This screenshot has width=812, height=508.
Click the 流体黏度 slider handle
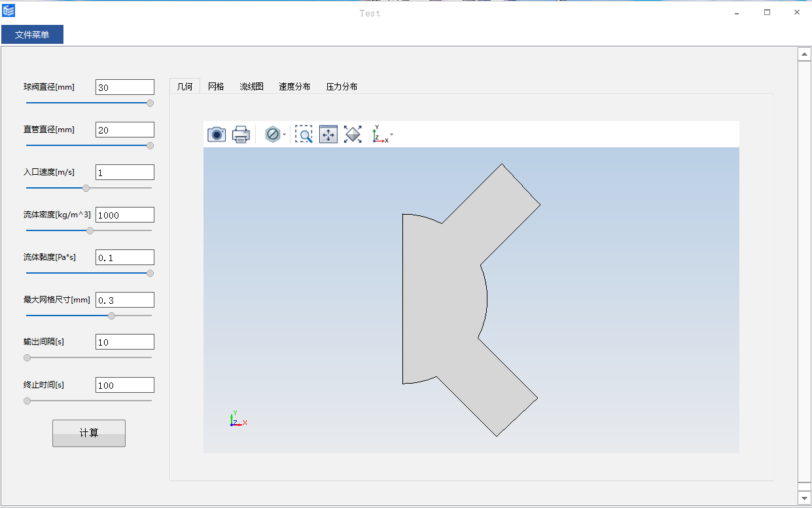tap(150, 273)
